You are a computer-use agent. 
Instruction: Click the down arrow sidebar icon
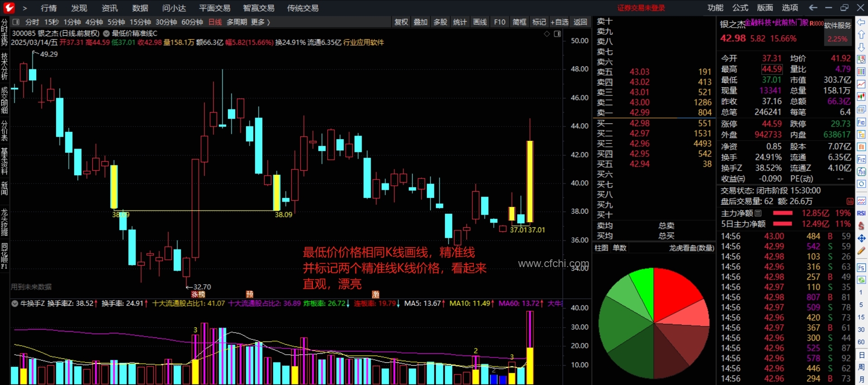click(x=861, y=47)
